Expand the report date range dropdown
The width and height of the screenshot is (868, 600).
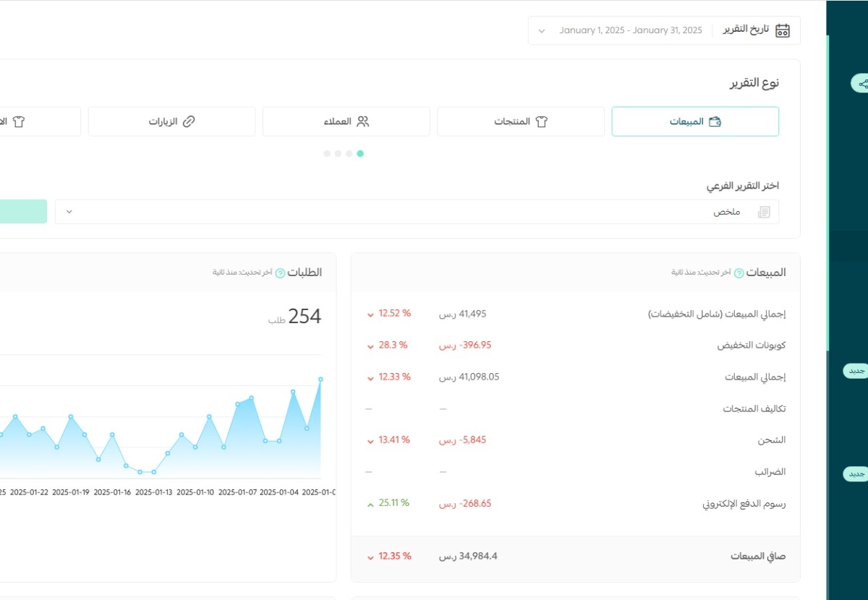(541, 30)
